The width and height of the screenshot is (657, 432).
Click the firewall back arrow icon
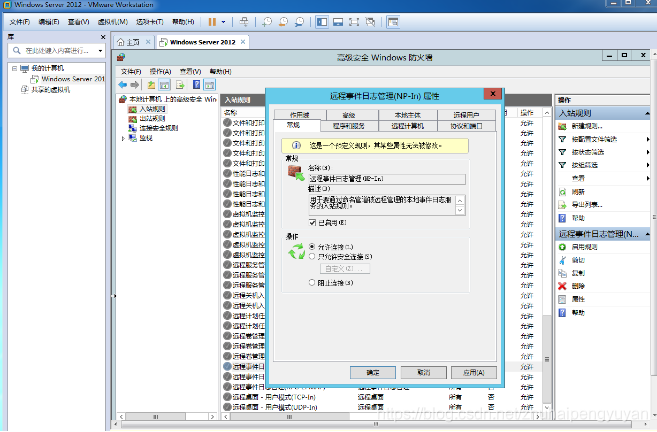(122, 85)
